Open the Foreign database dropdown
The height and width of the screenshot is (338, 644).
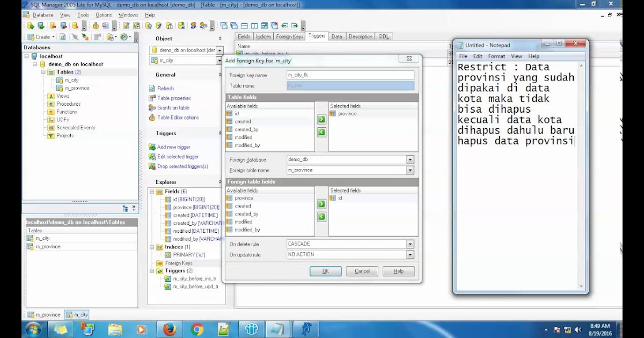410,160
